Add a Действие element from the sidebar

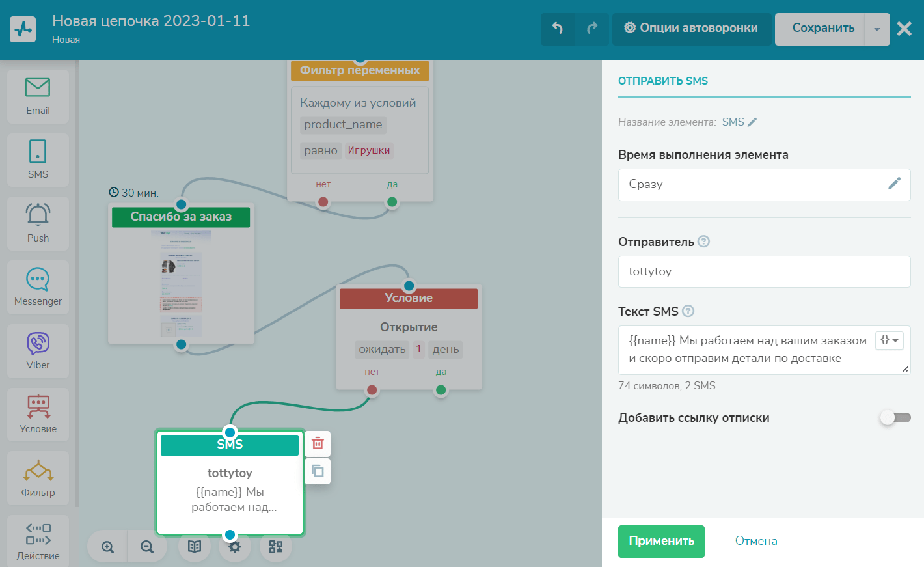pyautogui.click(x=38, y=542)
